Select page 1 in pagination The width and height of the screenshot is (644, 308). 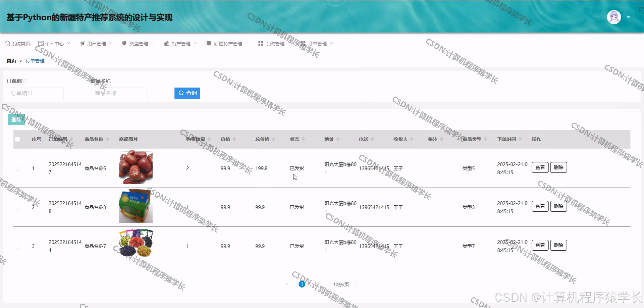pos(302,284)
